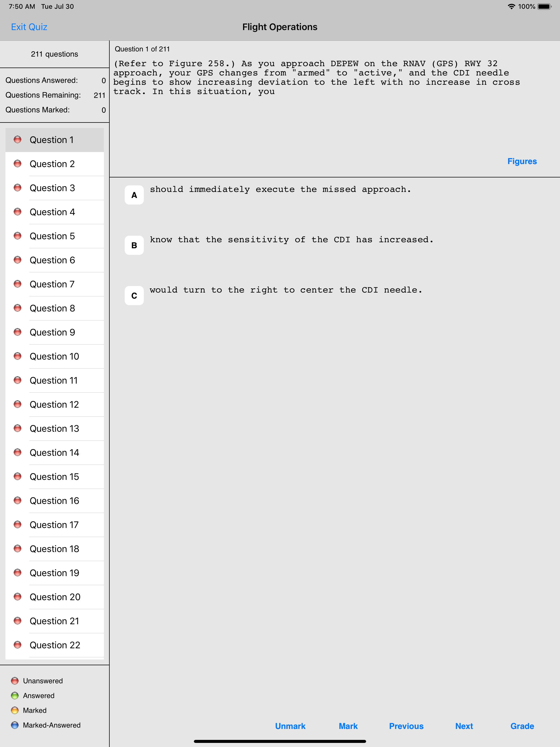Open Question 5 in sidebar
560x747 pixels.
[54, 236]
